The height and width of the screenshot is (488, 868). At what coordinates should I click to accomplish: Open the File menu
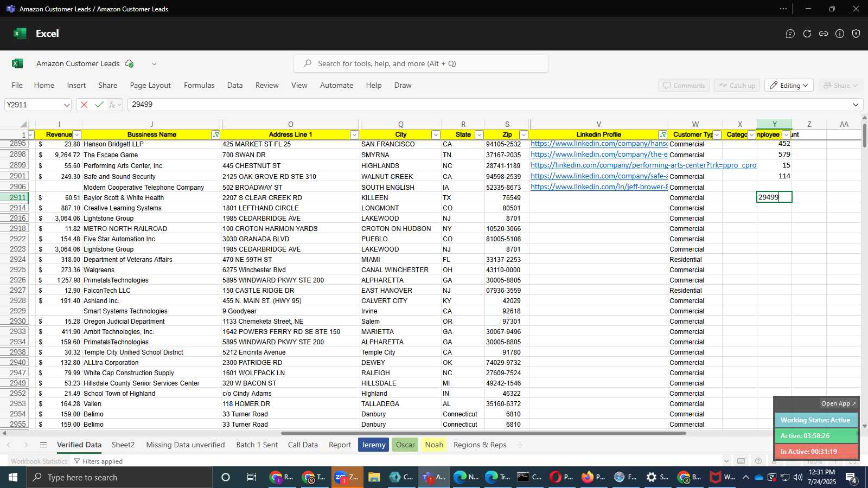point(17,85)
